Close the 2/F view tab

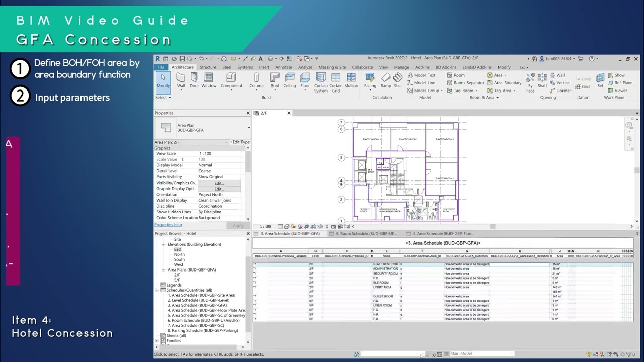click(289, 113)
